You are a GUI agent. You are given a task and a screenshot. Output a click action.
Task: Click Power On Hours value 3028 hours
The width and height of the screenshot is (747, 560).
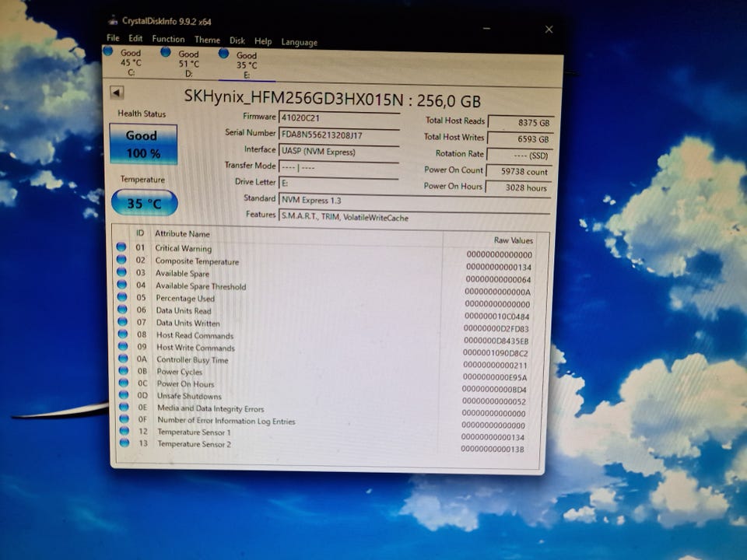(x=518, y=187)
